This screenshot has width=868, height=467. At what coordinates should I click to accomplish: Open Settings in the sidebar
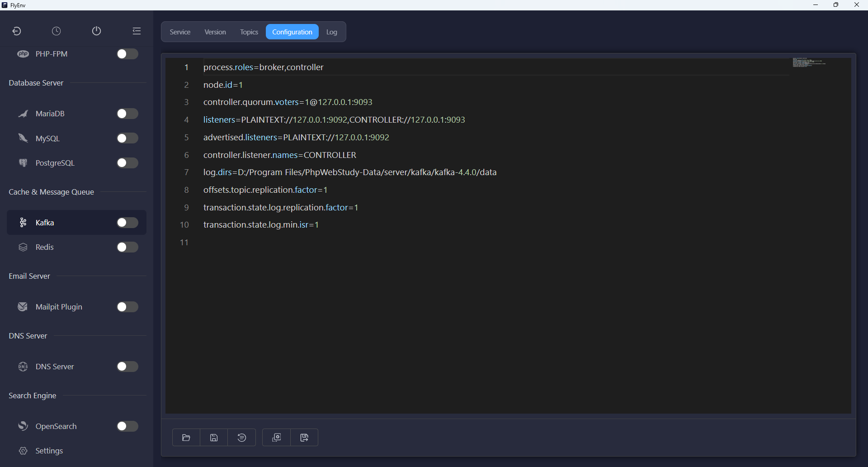pos(49,451)
